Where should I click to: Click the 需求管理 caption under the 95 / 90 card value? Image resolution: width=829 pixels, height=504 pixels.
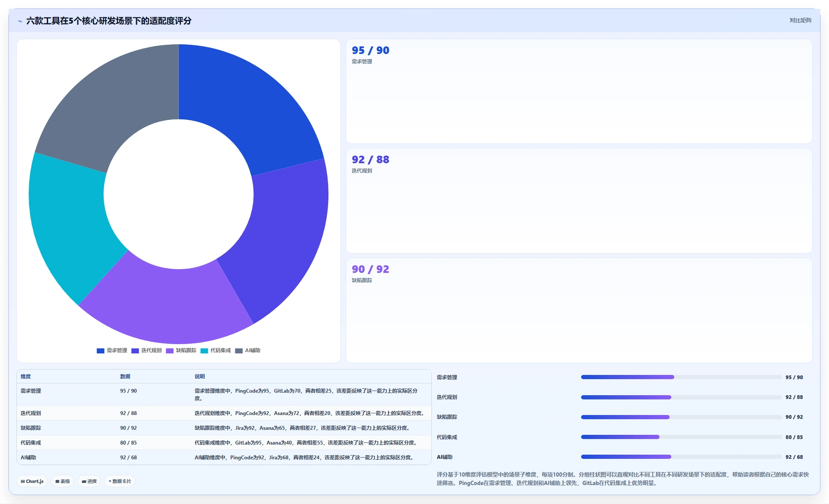(x=362, y=62)
